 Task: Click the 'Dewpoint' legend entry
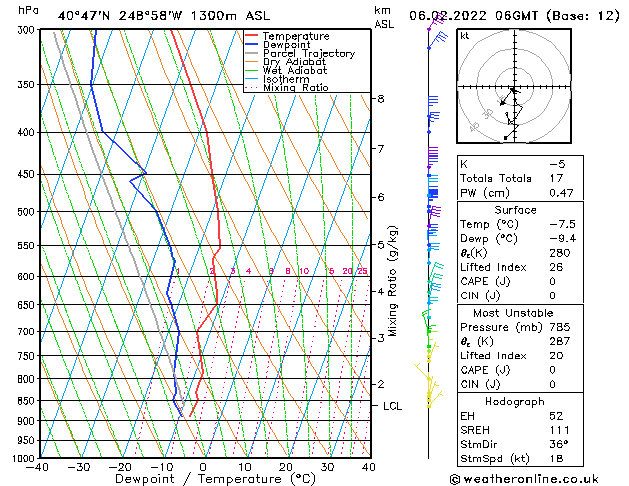point(286,45)
